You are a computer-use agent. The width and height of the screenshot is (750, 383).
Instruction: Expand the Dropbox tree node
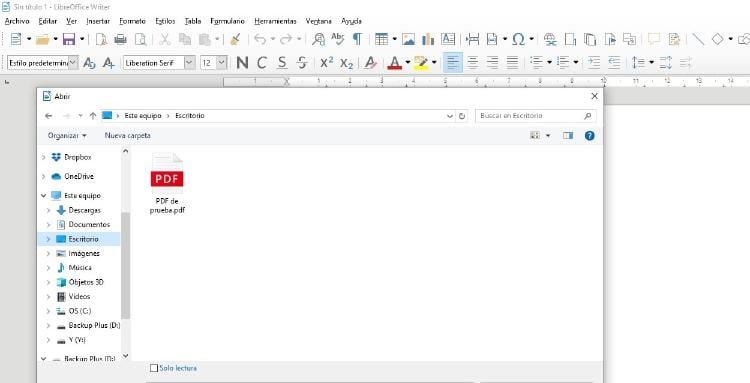click(44, 157)
